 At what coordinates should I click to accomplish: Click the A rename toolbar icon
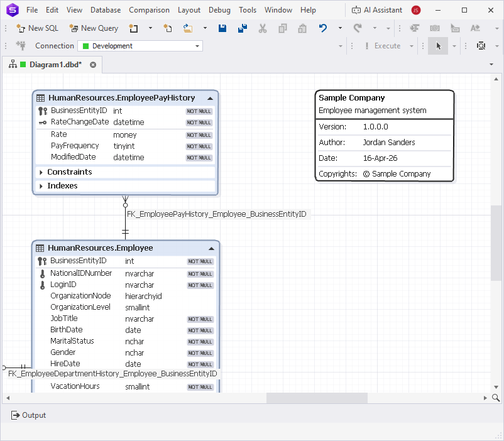tap(475, 28)
